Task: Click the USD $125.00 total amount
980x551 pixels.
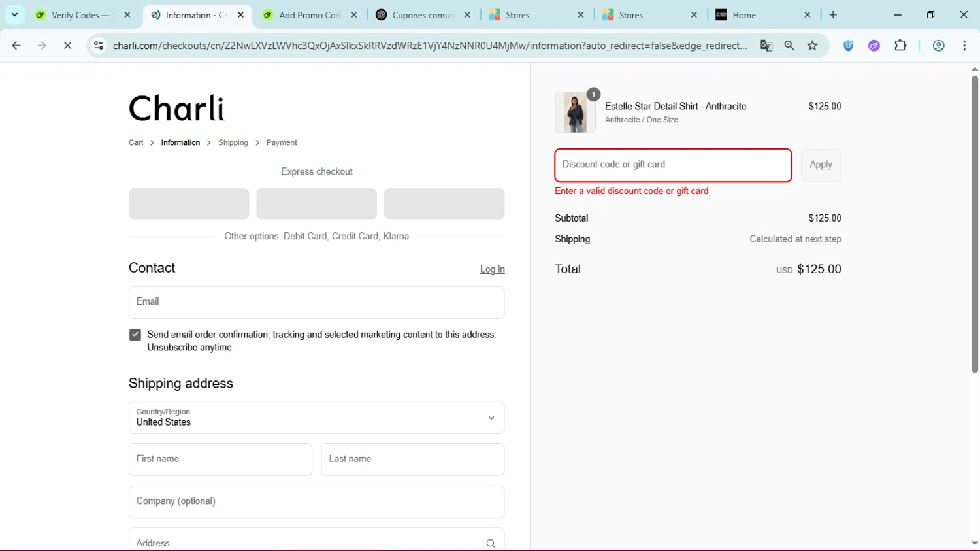Action: click(x=809, y=269)
